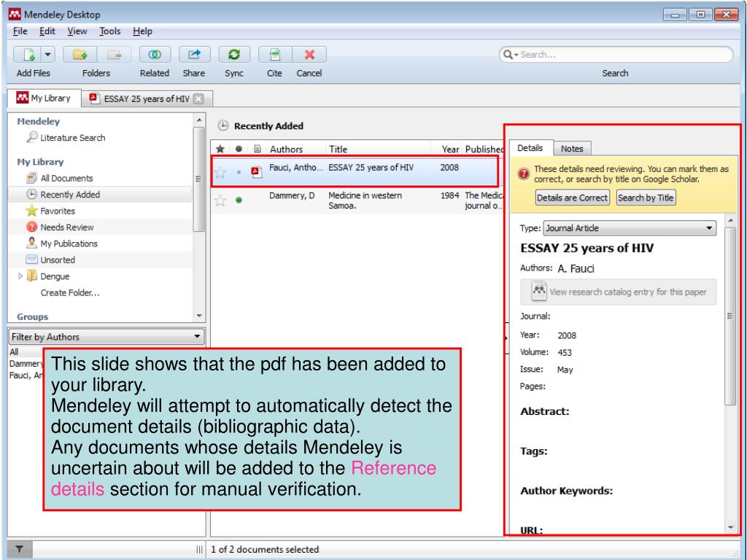Image resolution: width=747 pixels, height=560 pixels.
Task: Click the search magnifier options icon
Action: 510,54
